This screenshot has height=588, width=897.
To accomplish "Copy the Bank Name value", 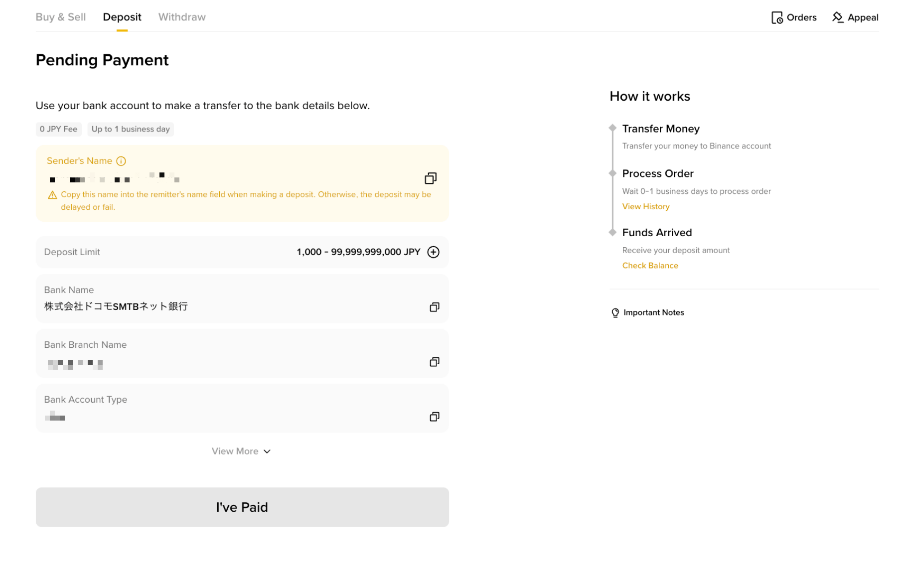I will coord(435,307).
